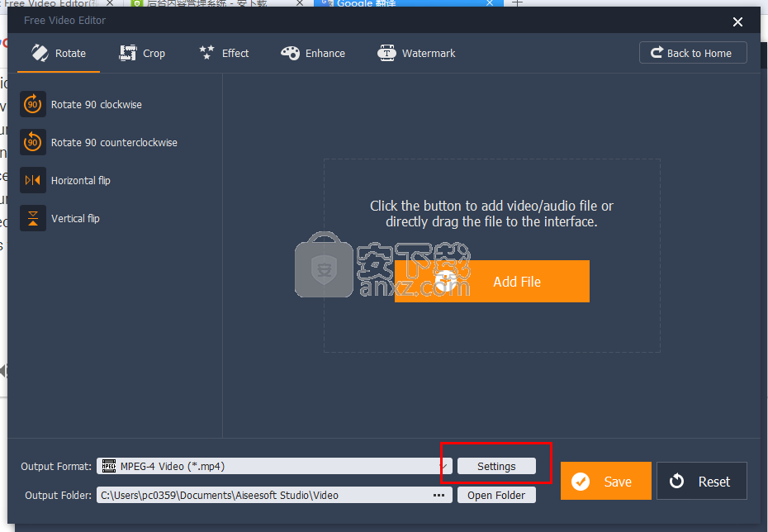
Task: Open the Watermark tab
Action: 416,53
